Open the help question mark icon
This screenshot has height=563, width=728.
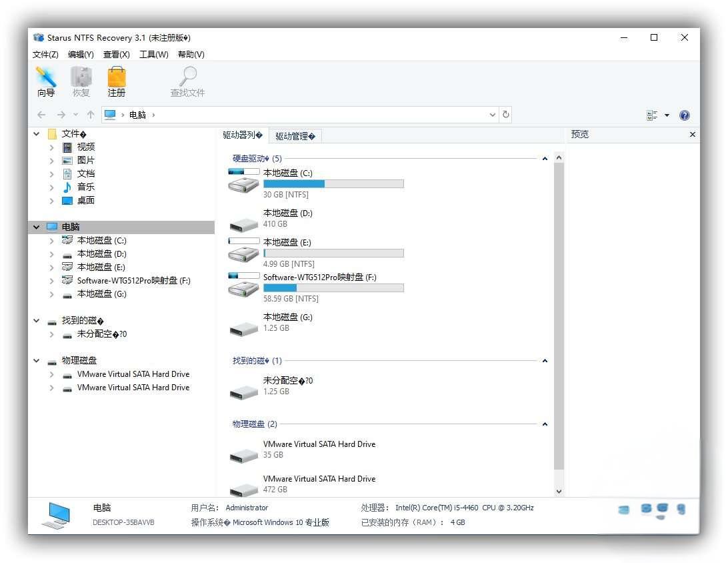point(685,115)
